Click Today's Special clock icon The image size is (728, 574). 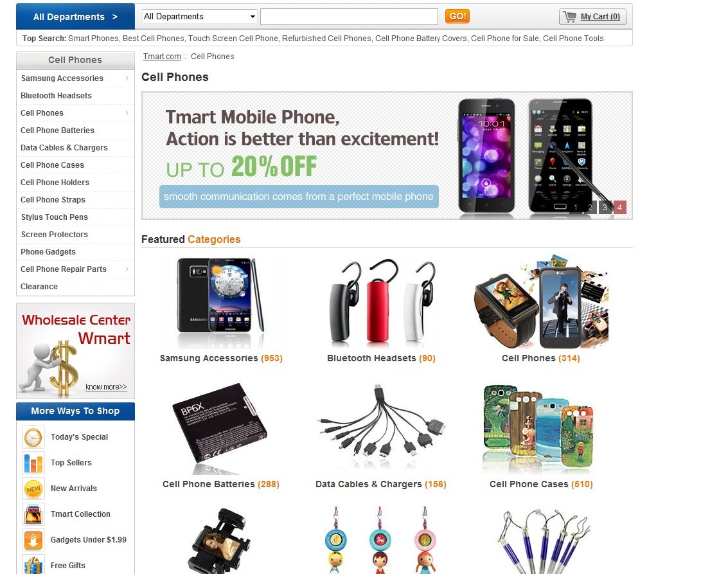[33, 438]
